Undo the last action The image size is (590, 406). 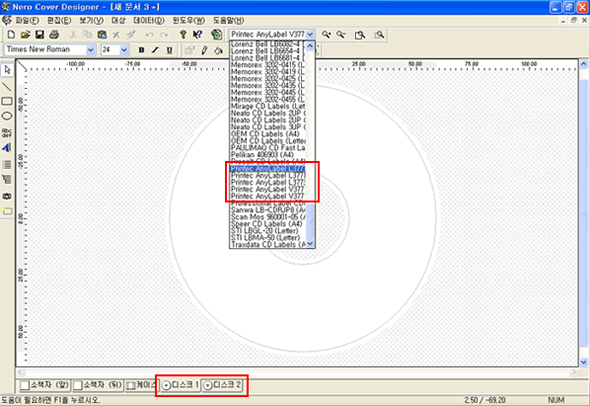[149, 35]
